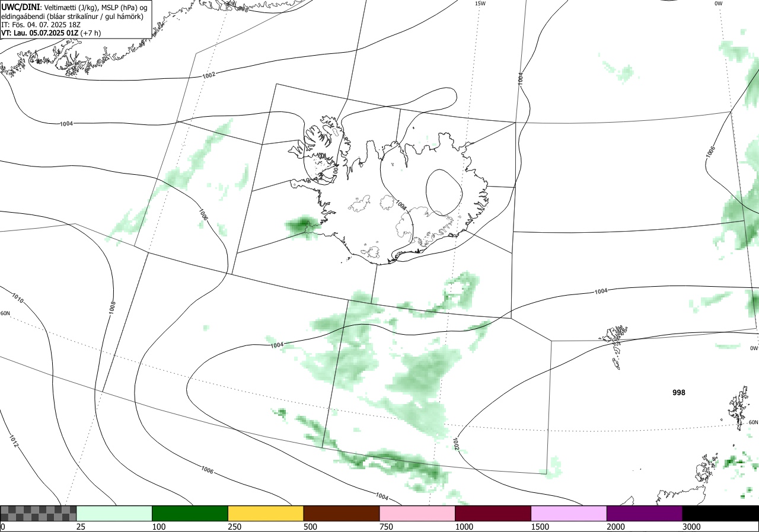Choose the deep purple 2000–3000 legend swatch
Image resolution: width=759 pixels, height=532 pixels.
pyautogui.click(x=645, y=513)
